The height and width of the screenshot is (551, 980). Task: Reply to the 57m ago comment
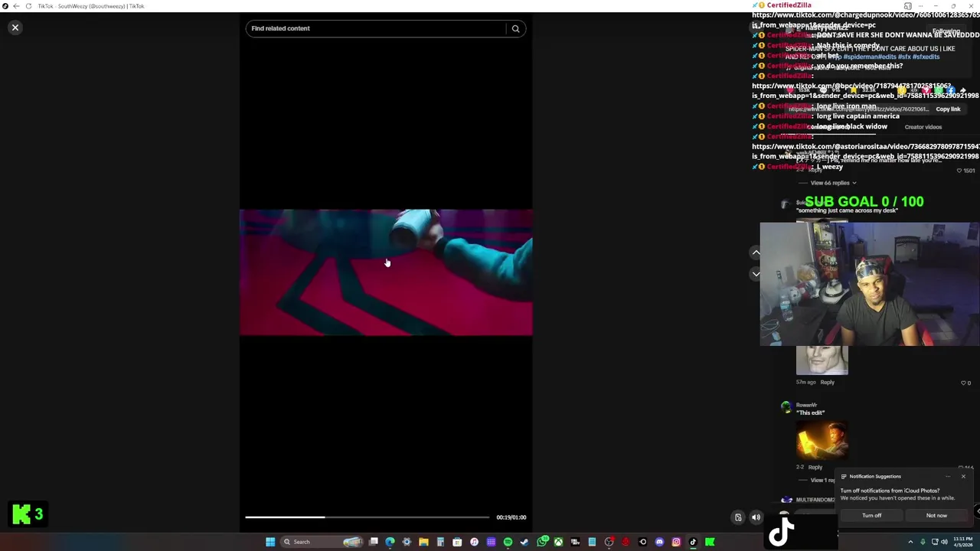point(828,382)
